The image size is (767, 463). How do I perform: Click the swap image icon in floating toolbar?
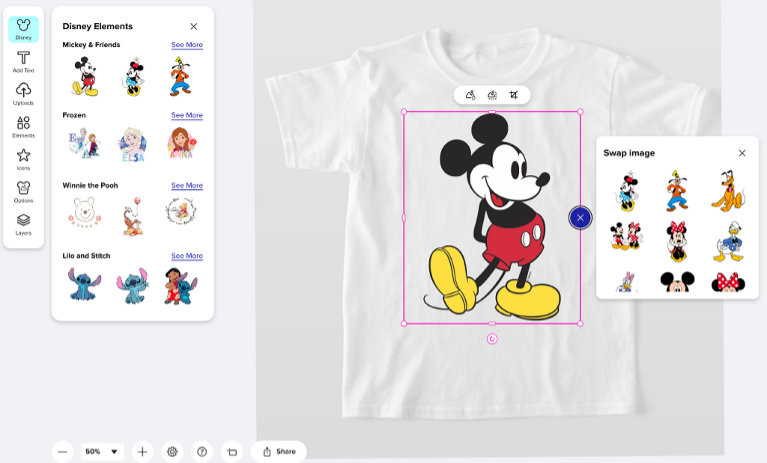[471, 95]
